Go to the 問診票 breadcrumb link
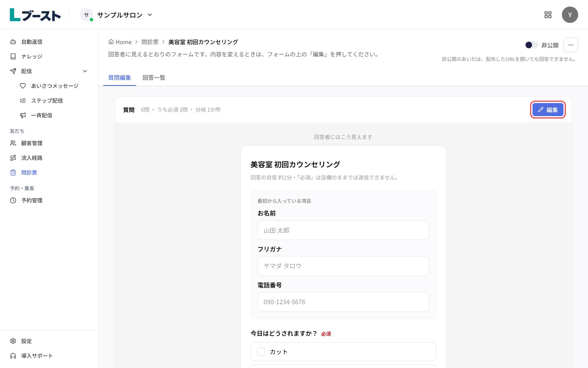The image size is (588, 368). click(x=150, y=42)
